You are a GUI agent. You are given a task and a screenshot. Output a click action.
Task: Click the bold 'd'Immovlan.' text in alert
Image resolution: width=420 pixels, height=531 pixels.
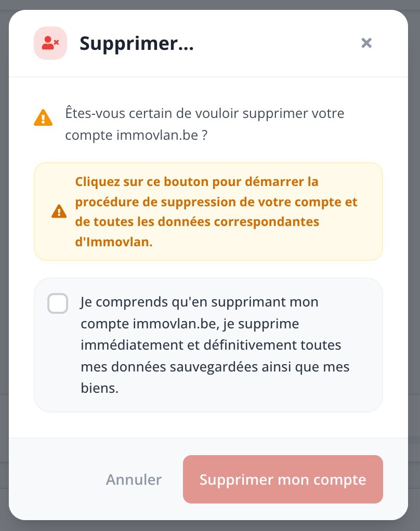pyautogui.click(x=114, y=242)
